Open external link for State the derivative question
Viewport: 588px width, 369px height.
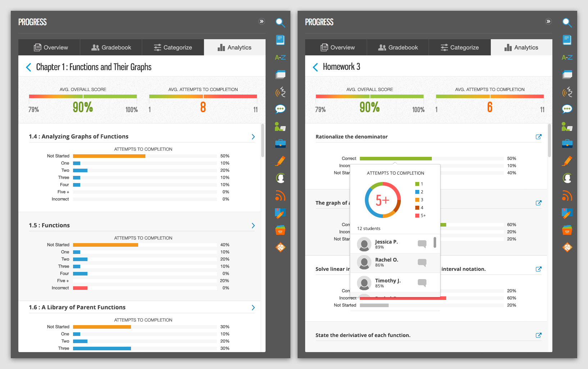coord(538,335)
